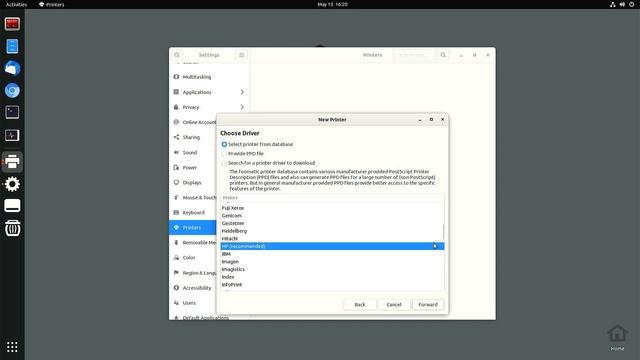Select Gestetner make
640x360 pixels.
pyautogui.click(x=332, y=223)
